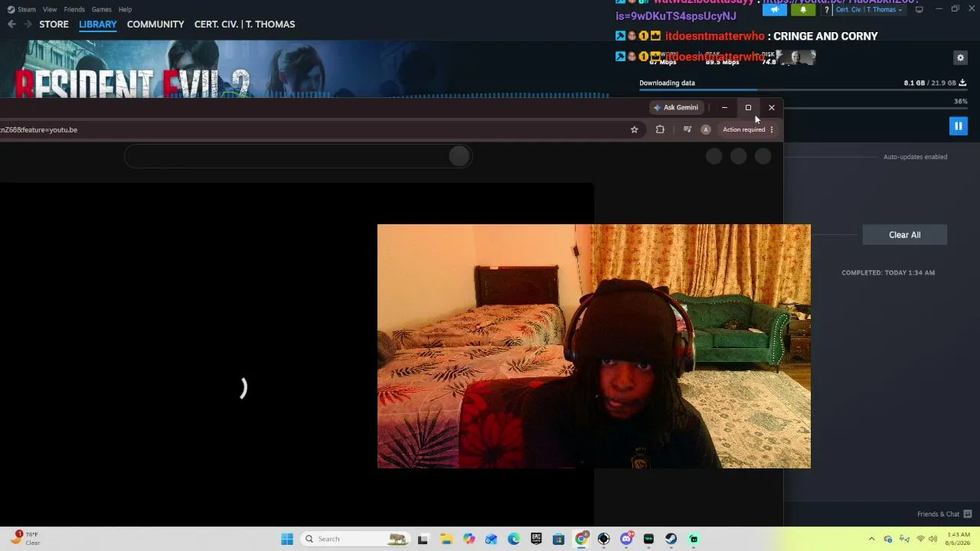Click the Chrome address bar URL
The height and width of the screenshot is (551, 980).
pos(38,130)
